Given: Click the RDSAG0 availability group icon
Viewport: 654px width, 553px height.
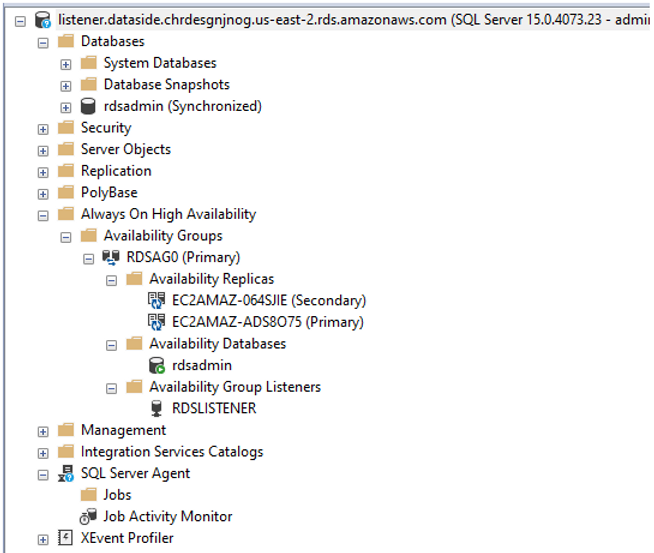Looking at the screenshot, I should tap(111, 257).
